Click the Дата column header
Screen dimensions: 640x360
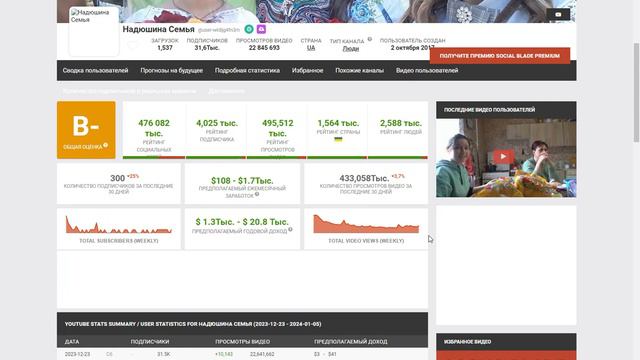tap(72, 342)
